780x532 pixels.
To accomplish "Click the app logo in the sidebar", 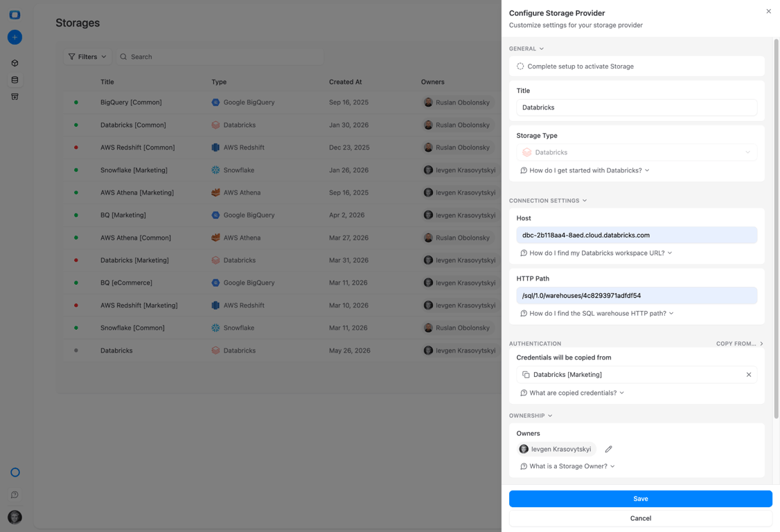I will tap(15, 15).
